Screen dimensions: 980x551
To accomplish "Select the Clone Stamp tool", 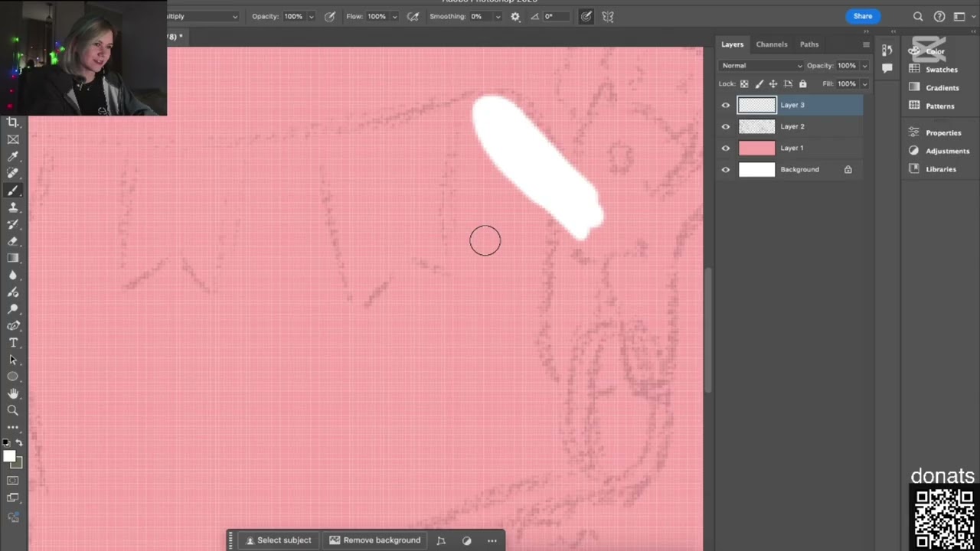I will [13, 207].
